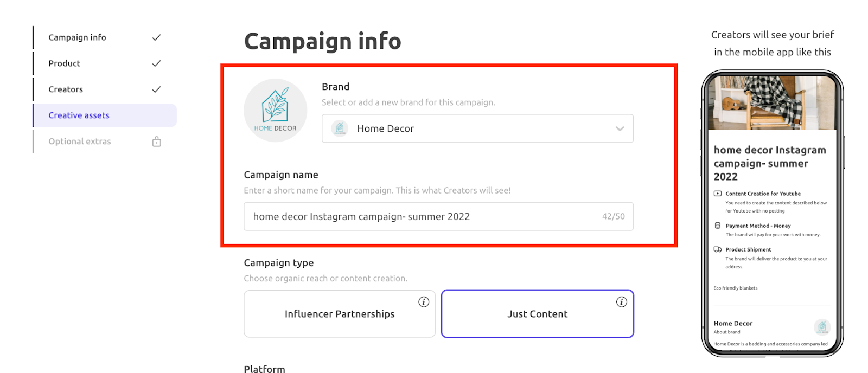The height and width of the screenshot is (373, 868).
Task: Click the small Home Decor icon inside the brand dropdown
Action: coord(340,128)
